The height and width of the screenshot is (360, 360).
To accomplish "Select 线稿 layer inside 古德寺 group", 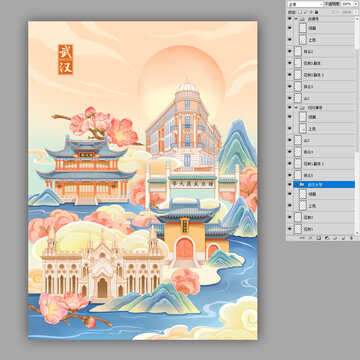I will (x=323, y=28).
